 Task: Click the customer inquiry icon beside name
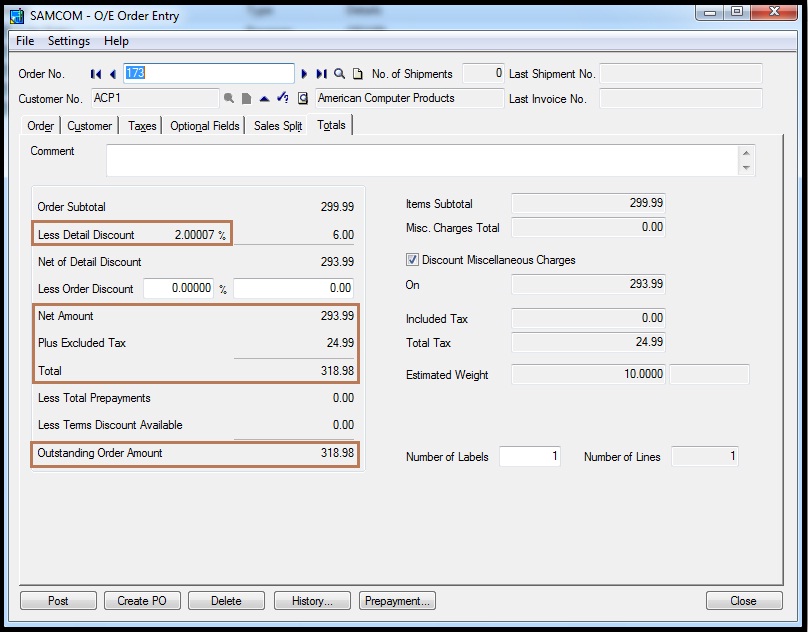(x=303, y=98)
